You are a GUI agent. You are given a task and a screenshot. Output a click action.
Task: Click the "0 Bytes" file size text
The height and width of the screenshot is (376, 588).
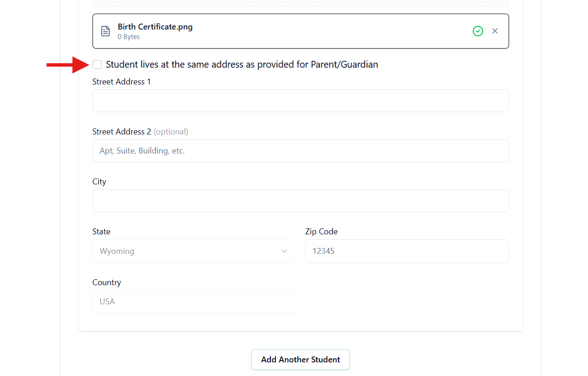pos(129,37)
